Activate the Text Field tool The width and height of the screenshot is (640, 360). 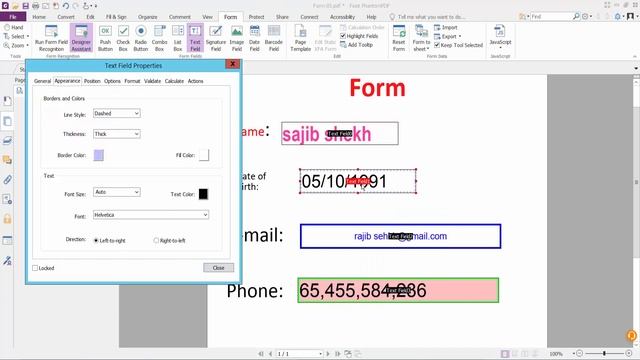click(x=195, y=38)
